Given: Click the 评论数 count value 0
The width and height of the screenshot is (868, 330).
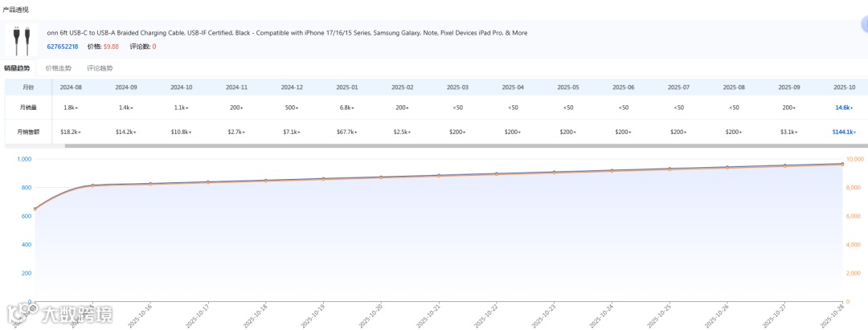Looking at the screenshot, I should (154, 47).
